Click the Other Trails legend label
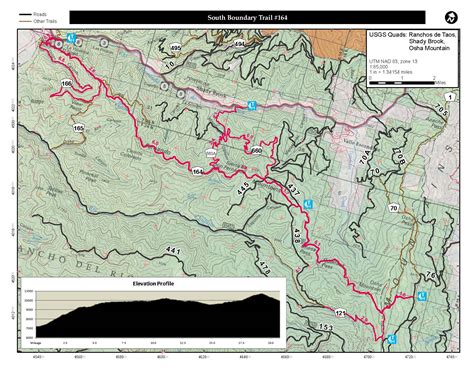This screenshot has height=368, width=474. (x=45, y=21)
